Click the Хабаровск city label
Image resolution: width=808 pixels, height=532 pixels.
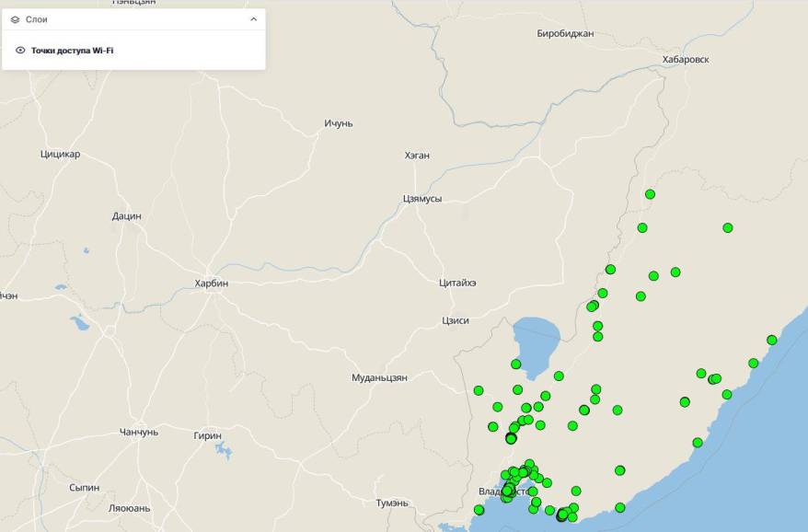pos(686,59)
